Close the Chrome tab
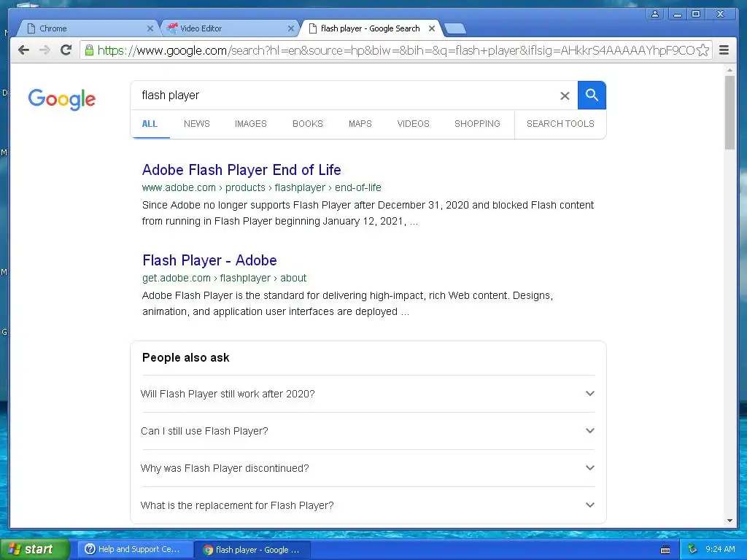 pyautogui.click(x=150, y=28)
